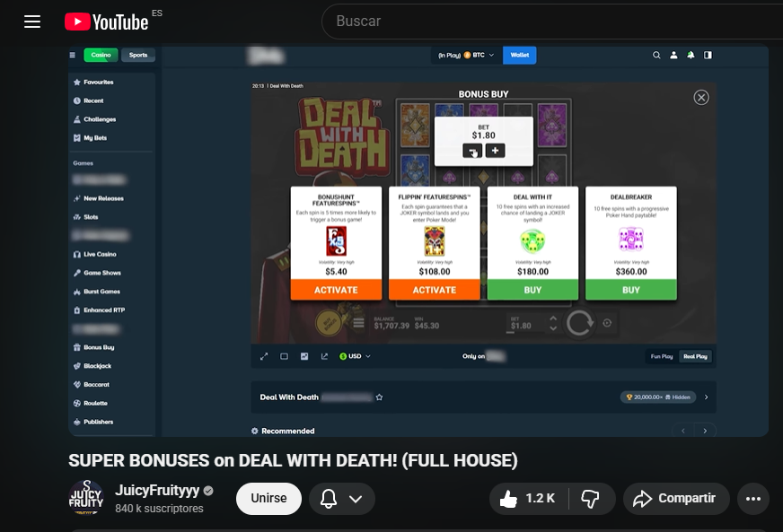The height and width of the screenshot is (532, 783).
Task: Open the blue Wallet button
Action: point(519,55)
